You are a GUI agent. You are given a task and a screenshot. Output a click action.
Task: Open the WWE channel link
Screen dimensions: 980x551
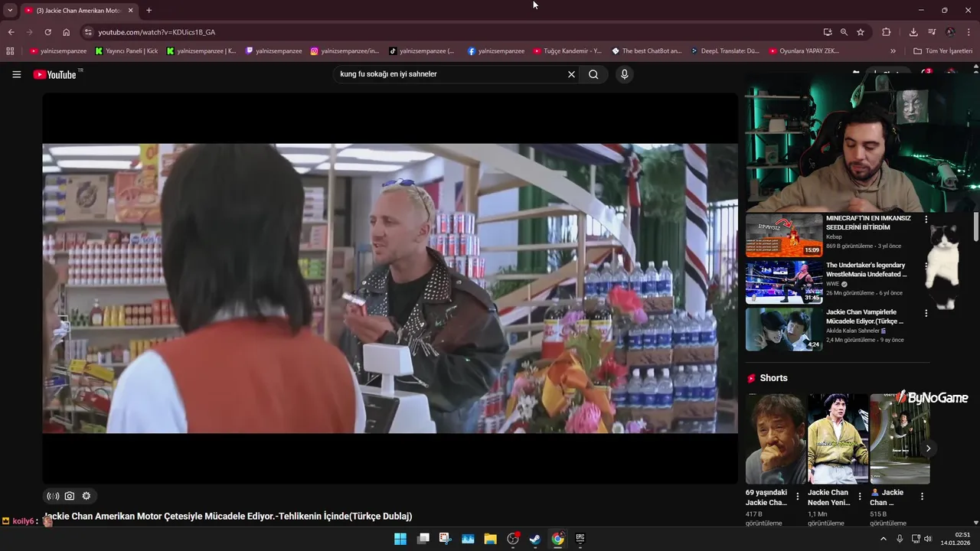(832, 284)
